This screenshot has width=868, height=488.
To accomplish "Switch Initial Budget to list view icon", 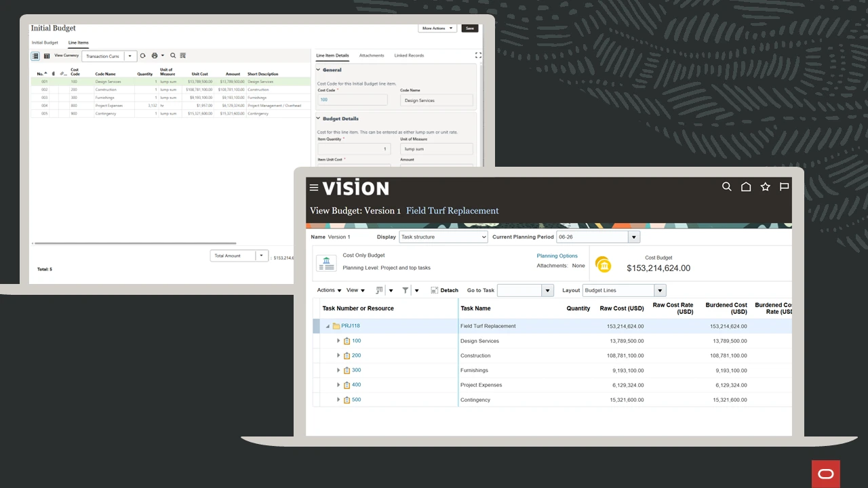I will coord(36,56).
